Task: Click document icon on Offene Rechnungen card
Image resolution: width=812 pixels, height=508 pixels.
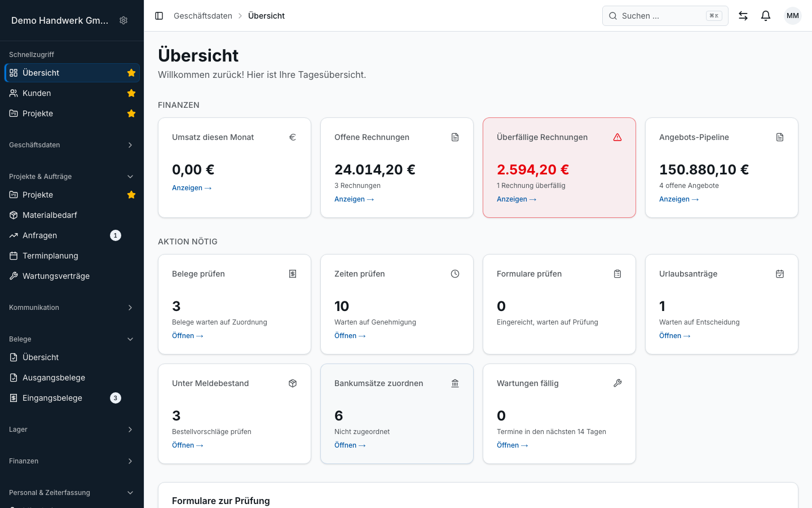Action: (455, 137)
